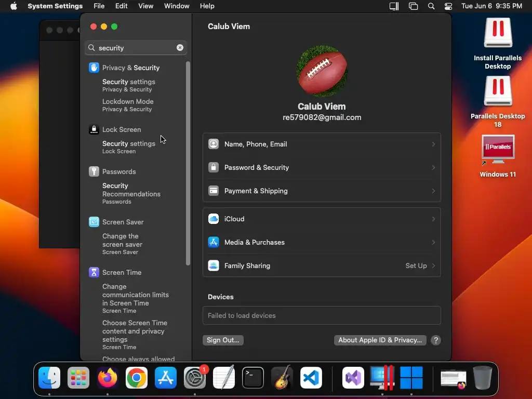Open GarageBand from the Dock
532x399 pixels.
click(x=282, y=378)
